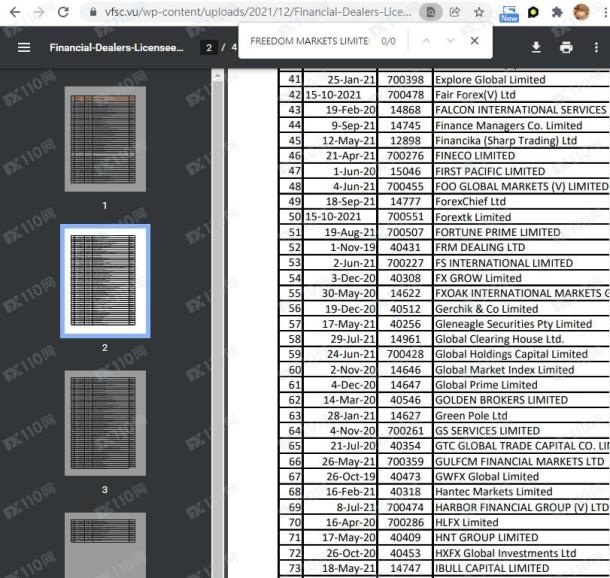
Task: Click the FREEDOM MARKETS LIMITE search box
Action: pyautogui.click(x=309, y=41)
